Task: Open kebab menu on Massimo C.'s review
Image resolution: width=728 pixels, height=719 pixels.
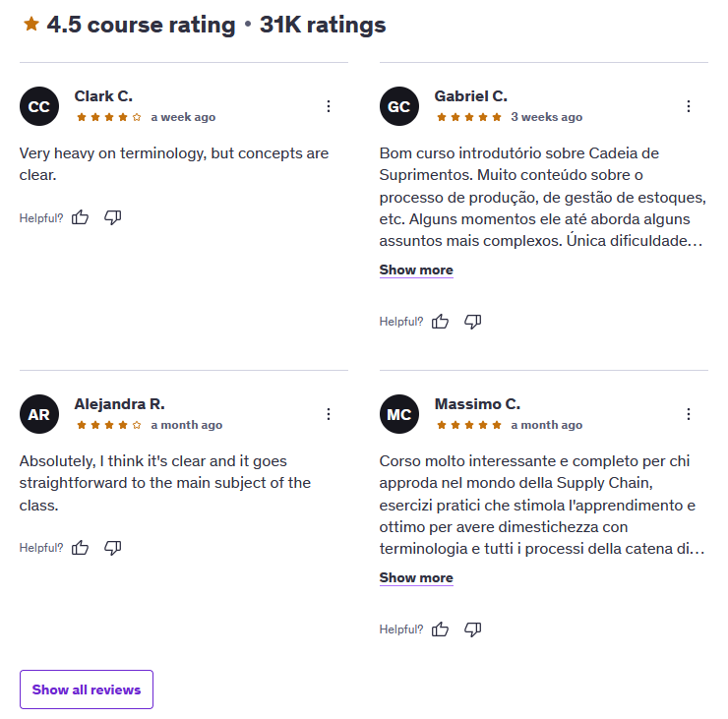Action: coord(689,414)
